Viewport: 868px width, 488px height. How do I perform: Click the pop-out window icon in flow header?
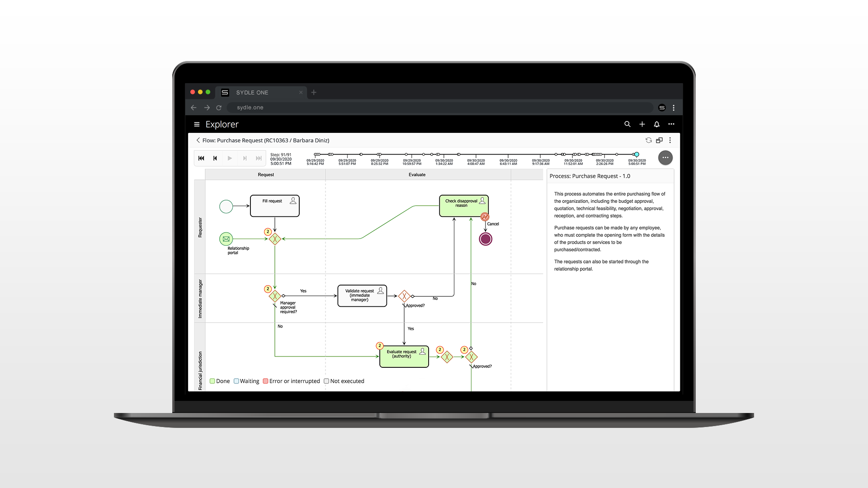[659, 141]
